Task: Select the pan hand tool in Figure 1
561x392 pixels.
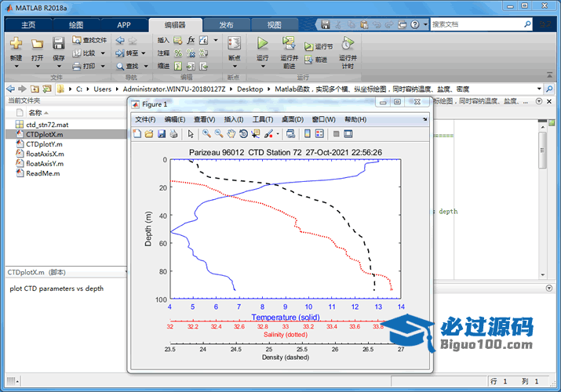Action: tap(231, 134)
